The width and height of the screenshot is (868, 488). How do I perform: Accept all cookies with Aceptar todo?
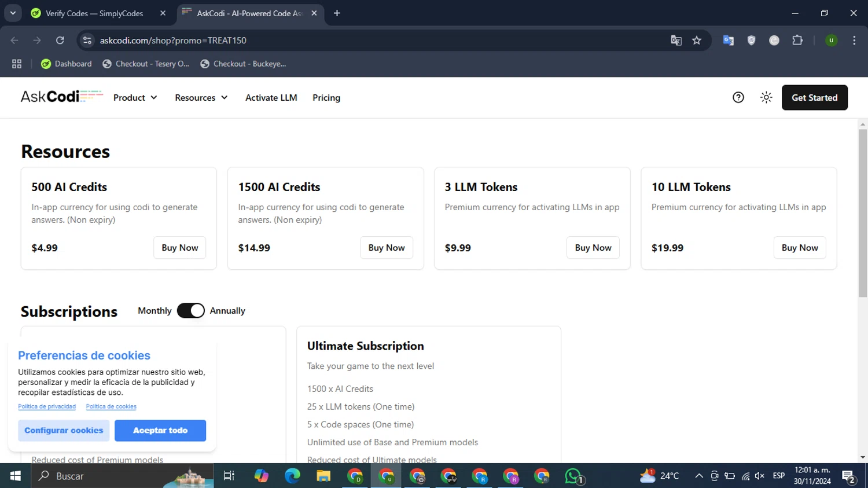160,430
